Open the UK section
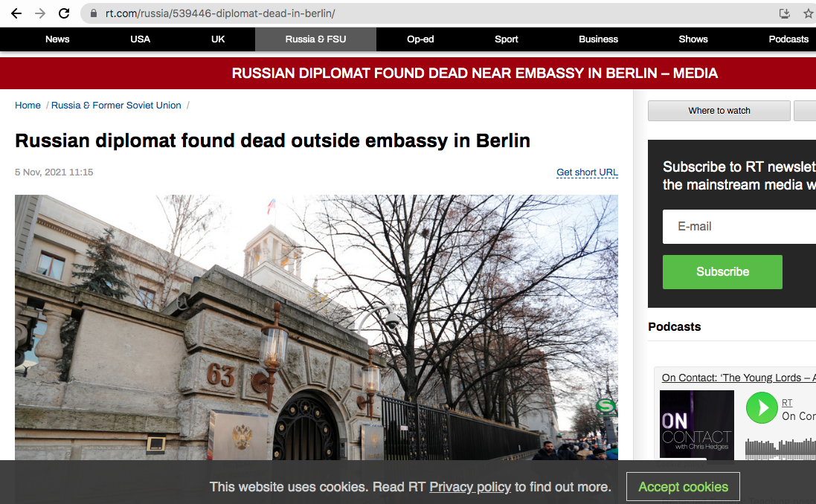Screen dimensions: 816x504 click(218, 39)
